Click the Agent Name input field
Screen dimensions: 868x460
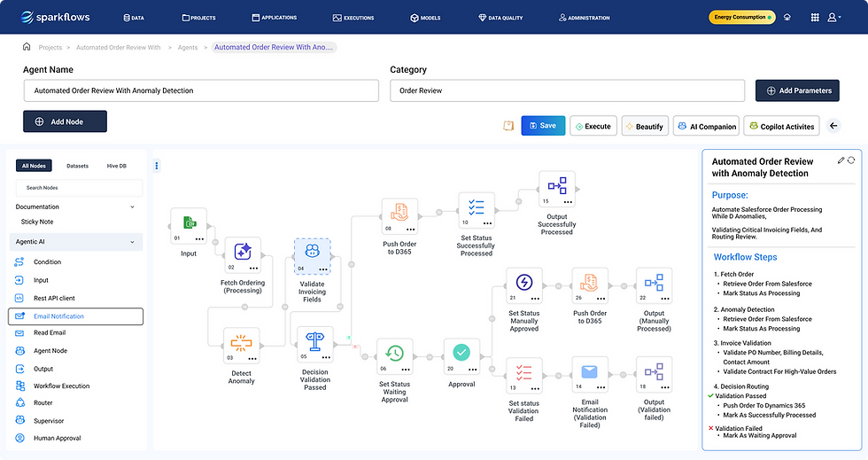(x=201, y=90)
